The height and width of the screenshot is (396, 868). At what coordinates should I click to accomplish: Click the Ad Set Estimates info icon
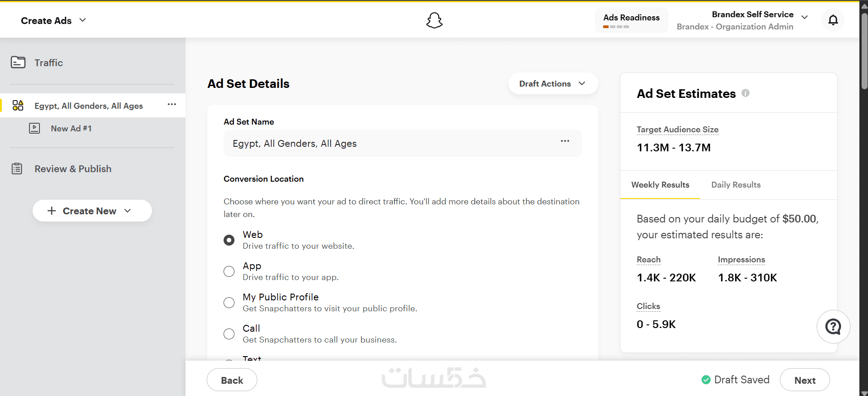(746, 93)
